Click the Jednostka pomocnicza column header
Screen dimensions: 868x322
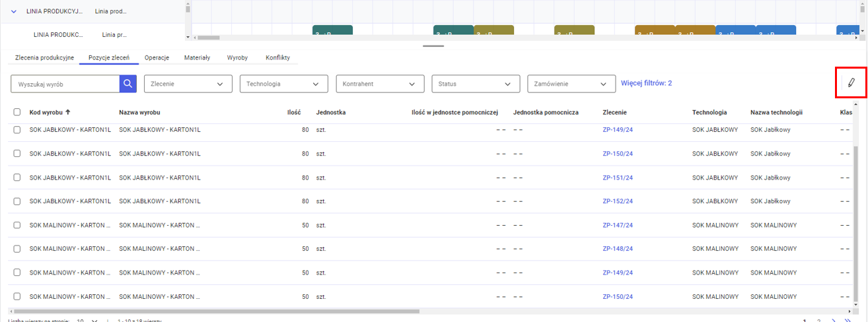(x=546, y=112)
